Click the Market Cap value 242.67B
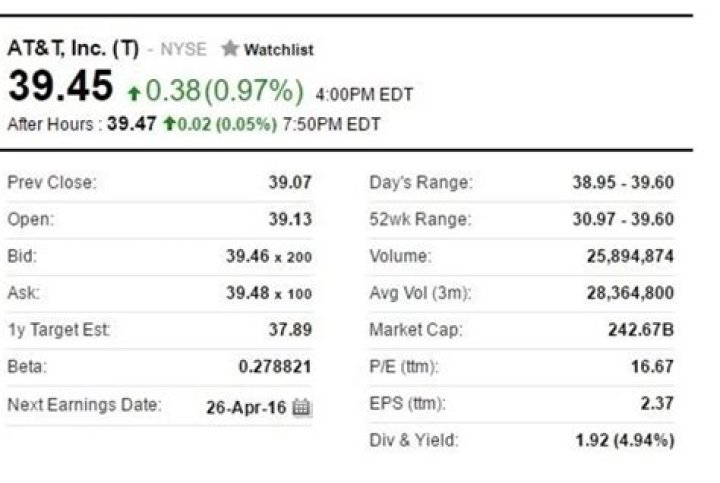 click(640, 330)
